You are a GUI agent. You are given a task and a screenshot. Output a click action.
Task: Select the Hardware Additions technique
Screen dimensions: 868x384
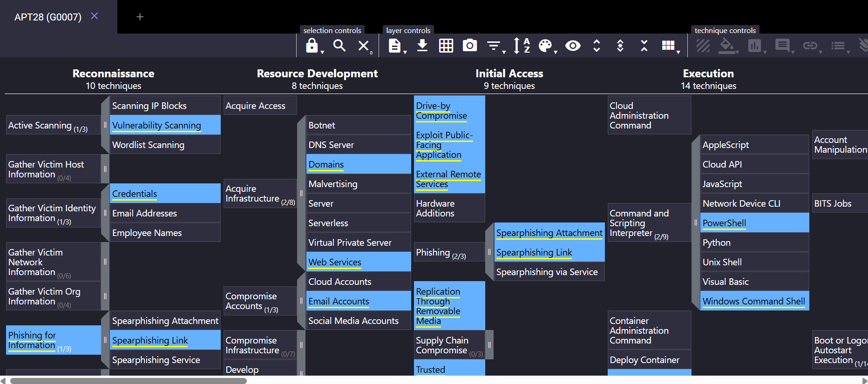point(449,208)
